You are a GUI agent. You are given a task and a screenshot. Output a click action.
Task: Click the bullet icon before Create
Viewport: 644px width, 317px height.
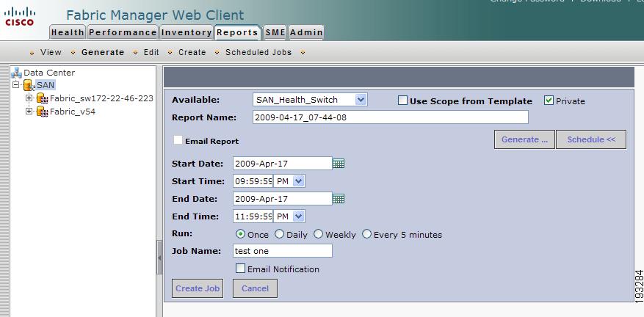tap(170, 53)
